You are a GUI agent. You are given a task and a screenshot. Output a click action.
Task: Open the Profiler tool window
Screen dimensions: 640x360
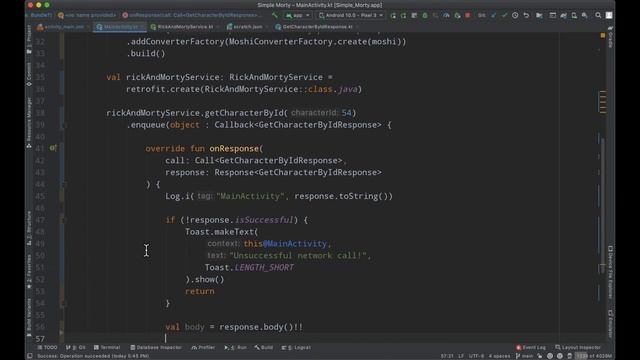pos(203,347)
